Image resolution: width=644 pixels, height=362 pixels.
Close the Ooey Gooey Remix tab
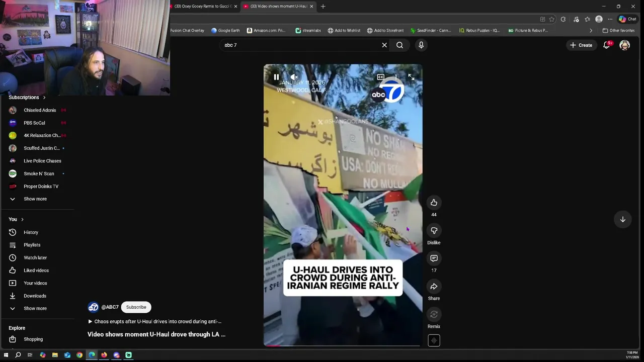[235, 7]
